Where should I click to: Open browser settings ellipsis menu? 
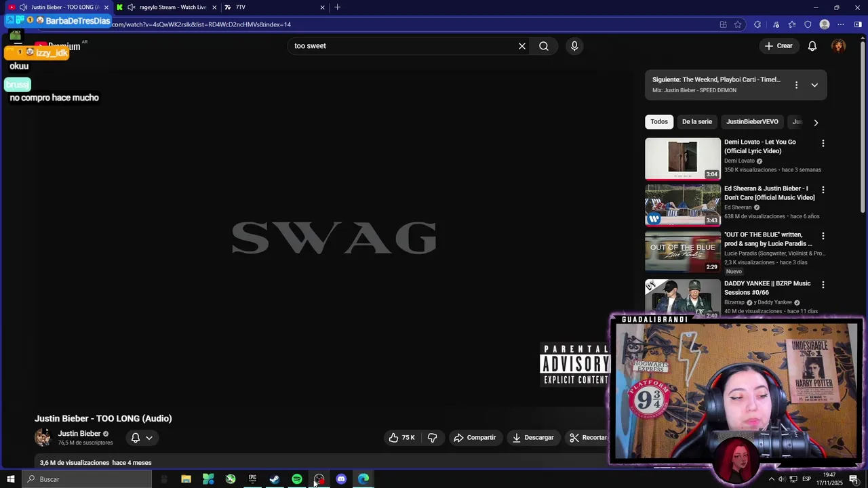point(841,24)
